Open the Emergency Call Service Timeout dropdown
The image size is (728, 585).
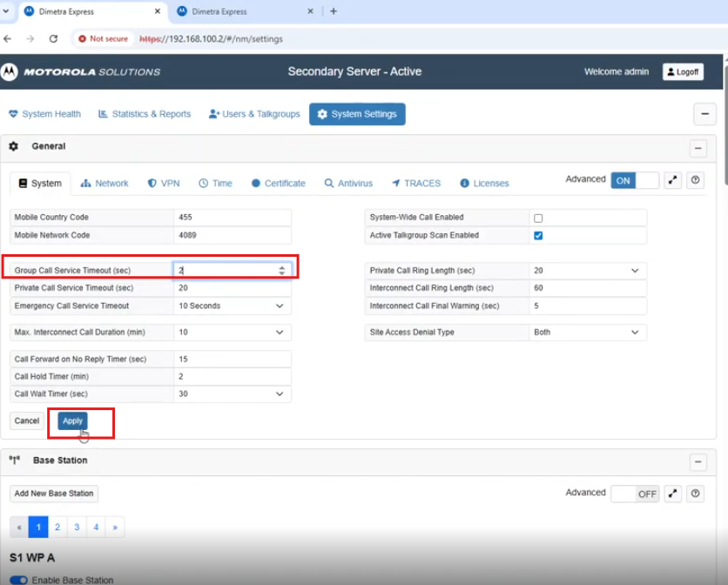click(233, 306)
